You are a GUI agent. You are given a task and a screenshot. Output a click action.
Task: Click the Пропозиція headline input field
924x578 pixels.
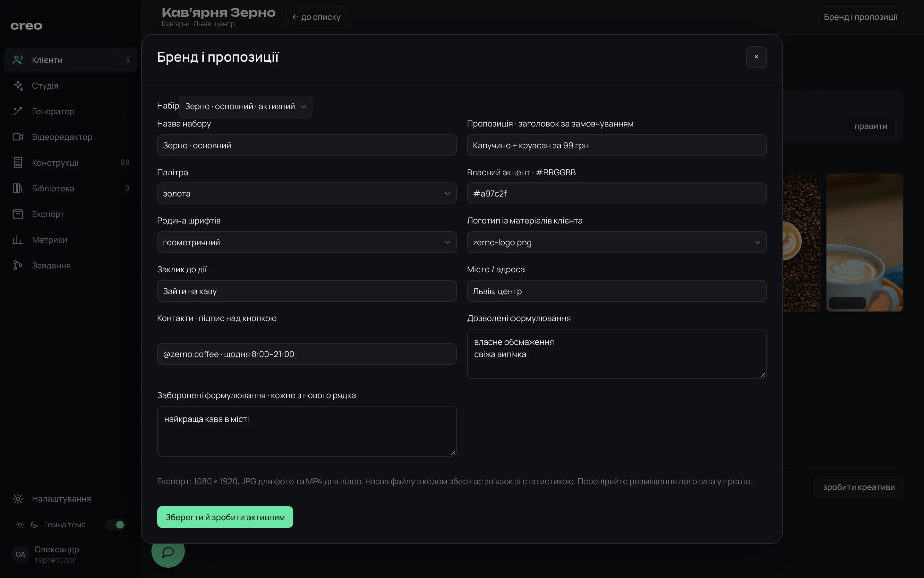tap(617, 145)
